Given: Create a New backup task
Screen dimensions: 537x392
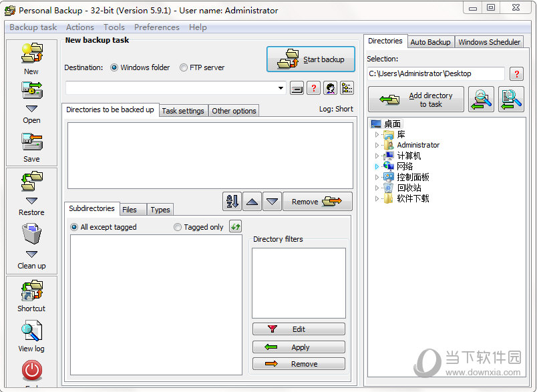Looking at the screenshot, I should pyautogui.click(x=31, y=59).
